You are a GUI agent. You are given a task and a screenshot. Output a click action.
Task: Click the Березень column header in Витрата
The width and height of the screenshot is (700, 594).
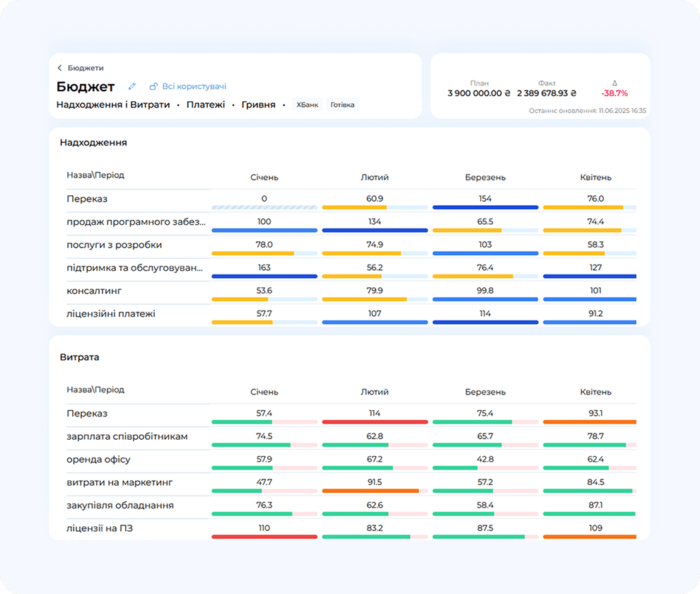pos(485,392)
